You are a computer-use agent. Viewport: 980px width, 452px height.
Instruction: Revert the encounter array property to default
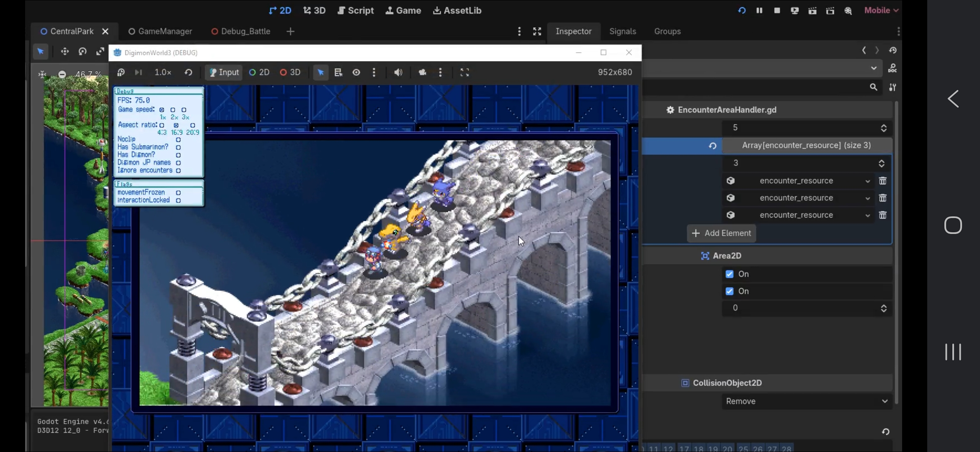(x=712, y=146)
